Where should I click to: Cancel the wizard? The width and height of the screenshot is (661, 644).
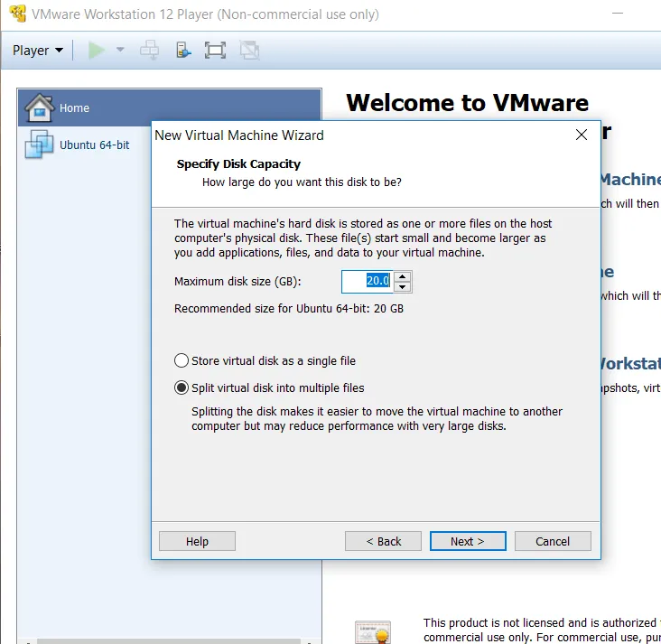(x=553, y=541)
